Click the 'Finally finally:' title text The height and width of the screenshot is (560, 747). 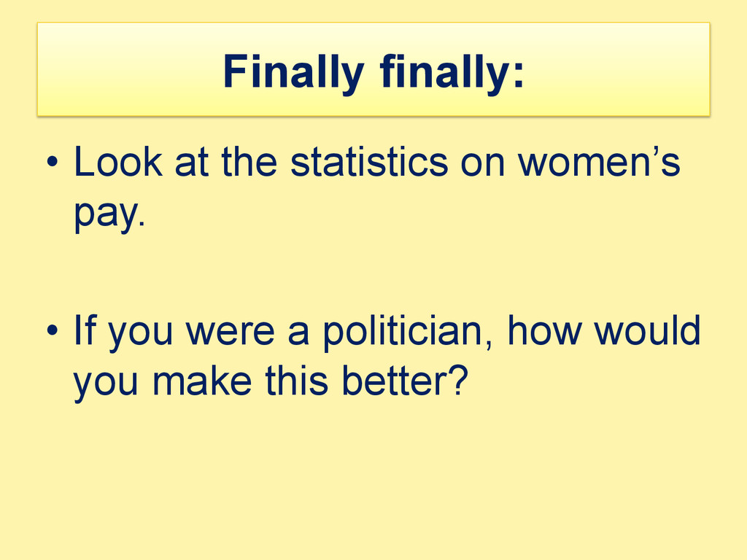point(373,72)
